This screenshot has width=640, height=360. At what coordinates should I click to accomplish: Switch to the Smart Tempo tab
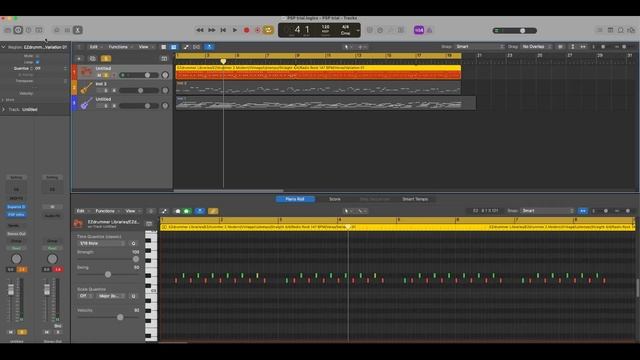point(415,199)
